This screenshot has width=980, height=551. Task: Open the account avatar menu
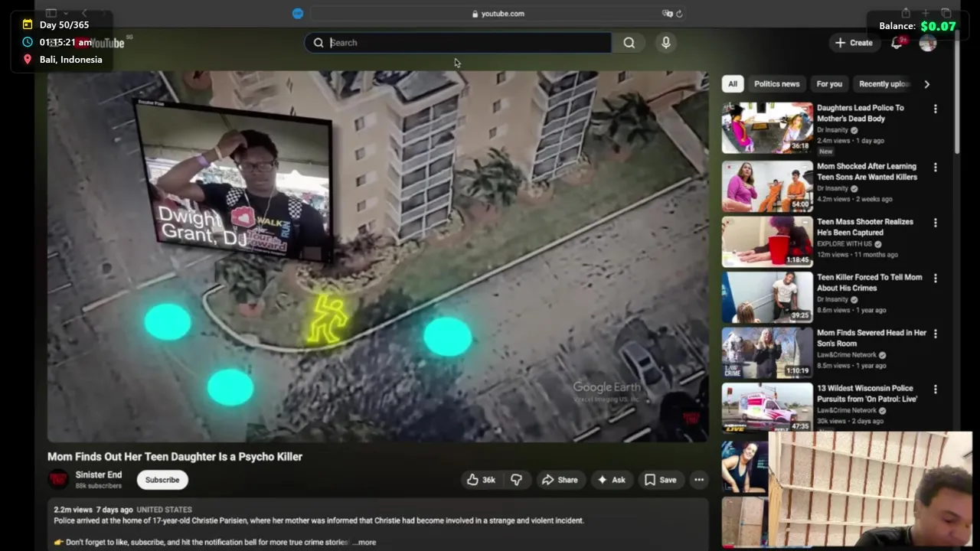[x=928, y=43]
